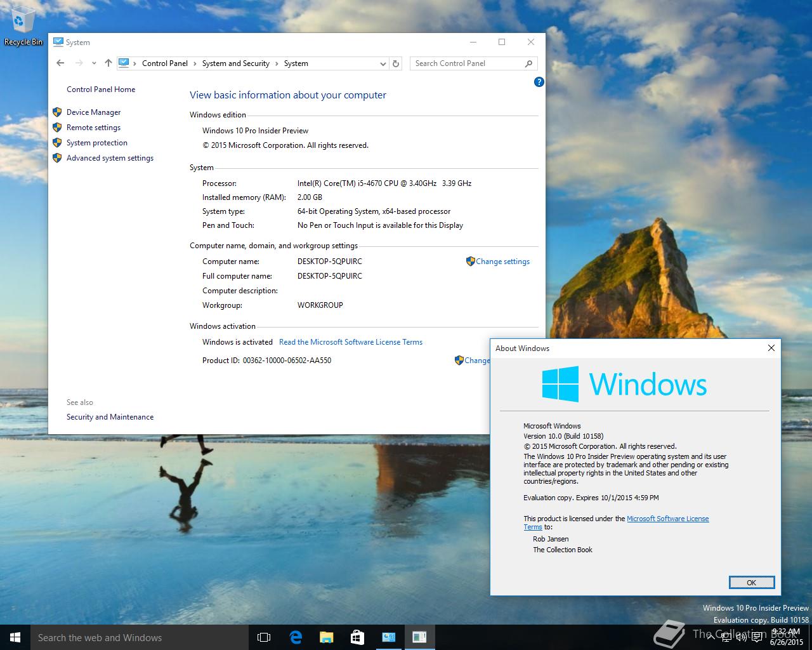
Task: Open Security and Maintenance
Action: (x=110, y=417)
